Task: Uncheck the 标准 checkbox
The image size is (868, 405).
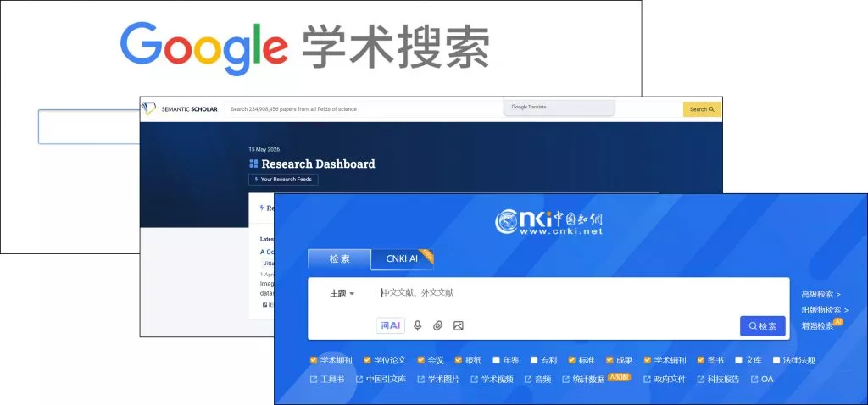Action: point(572,360)
